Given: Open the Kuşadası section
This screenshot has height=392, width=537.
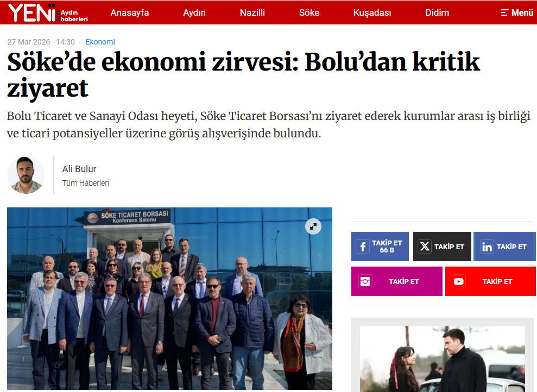Looking at the screenshot, I should (372, 12).
